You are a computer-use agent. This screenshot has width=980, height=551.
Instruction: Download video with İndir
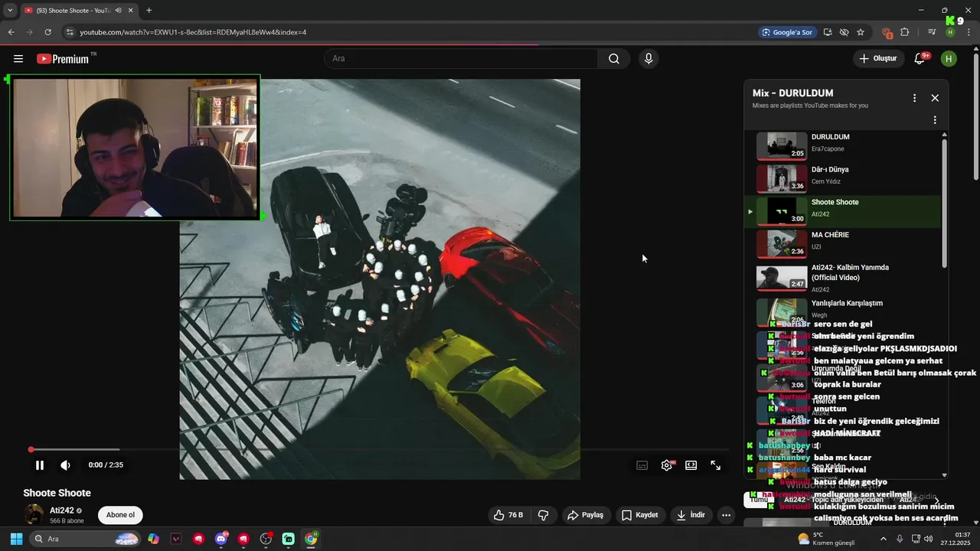click(691, 515)
